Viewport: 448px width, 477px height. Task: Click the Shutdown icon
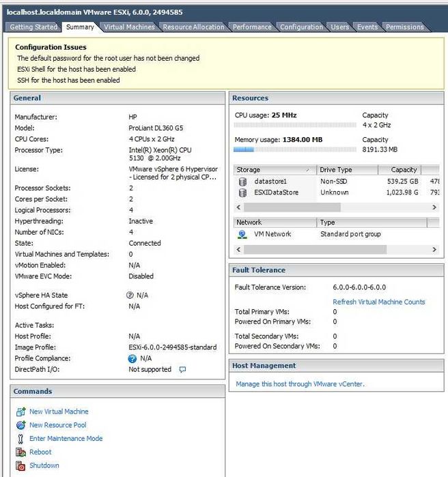point(20,465)
